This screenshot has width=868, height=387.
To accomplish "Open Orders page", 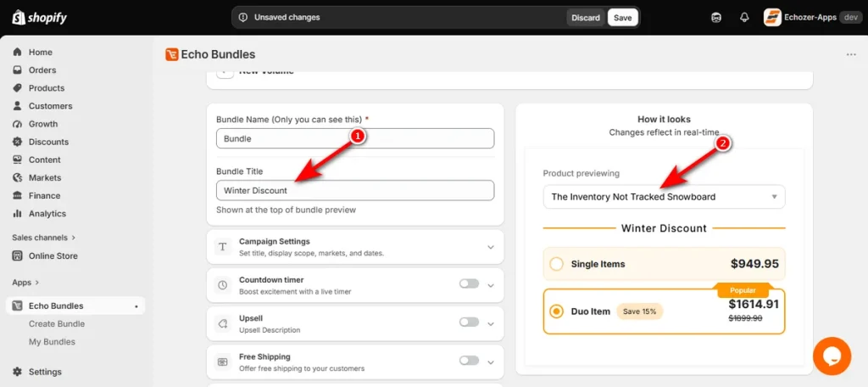I will pyautogui.click(x=42, y=70).
